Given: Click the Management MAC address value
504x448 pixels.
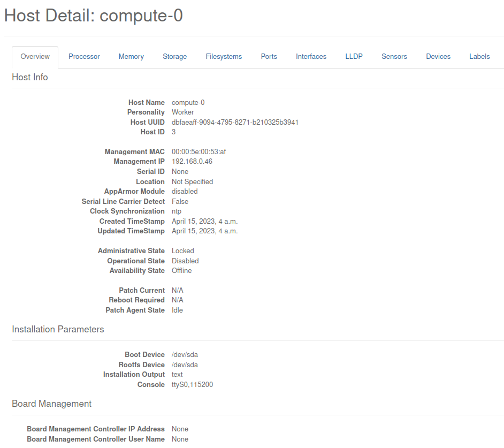Looking at the screenshot, I should 198,152.
